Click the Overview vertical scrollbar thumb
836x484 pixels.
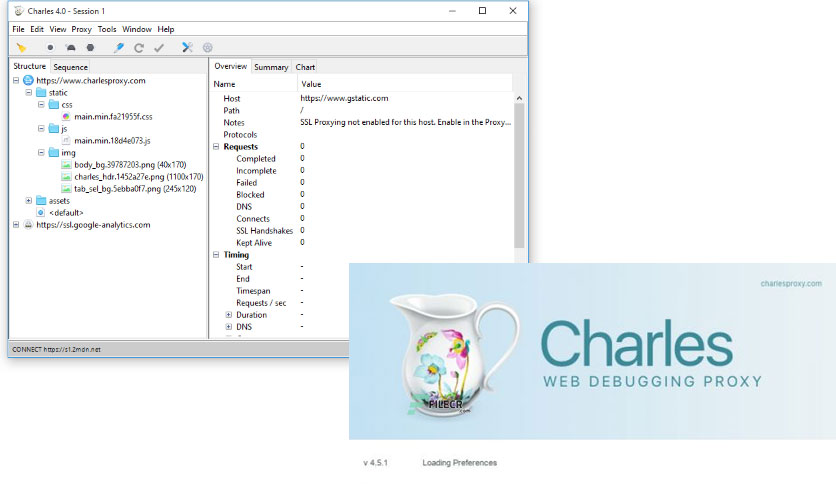519,176
